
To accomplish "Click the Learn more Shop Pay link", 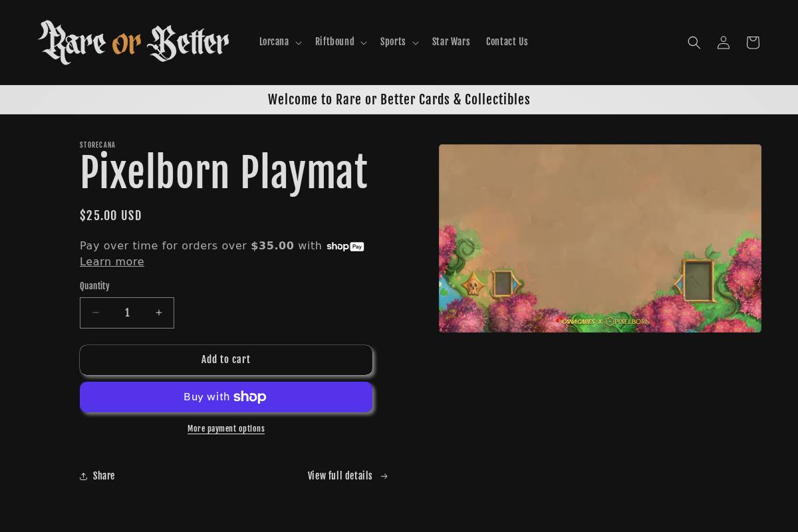I will 112,261.
